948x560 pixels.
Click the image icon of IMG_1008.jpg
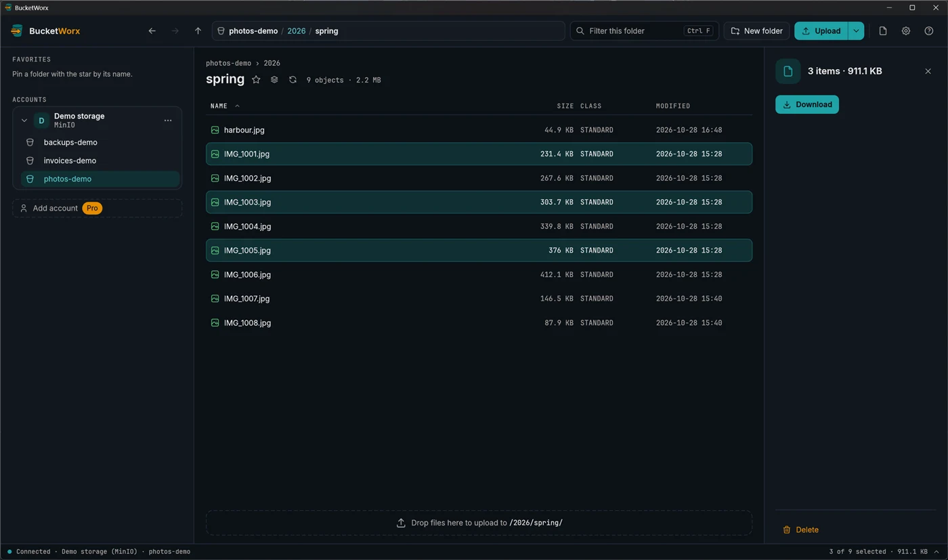pyautogui.click(x=215, y=322)
